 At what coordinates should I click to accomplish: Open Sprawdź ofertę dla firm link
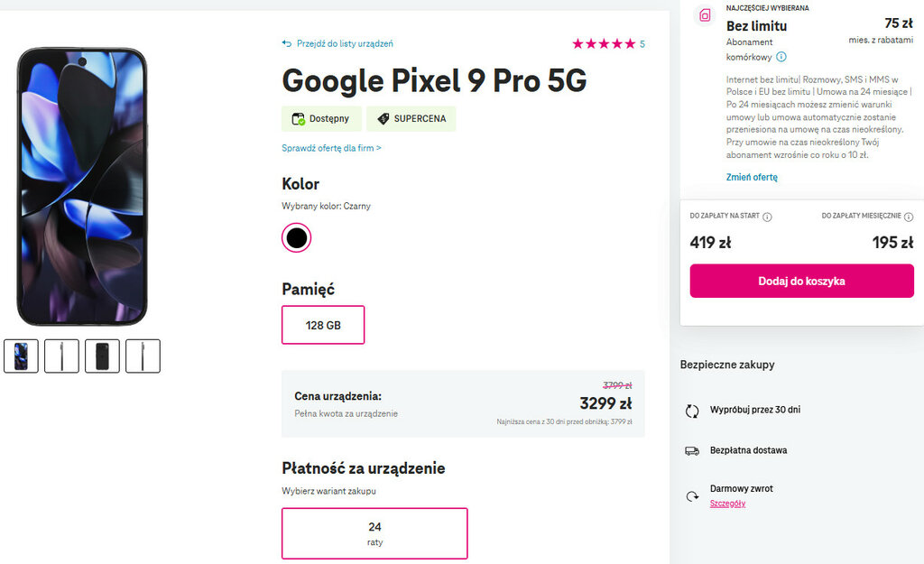(331, 148)
